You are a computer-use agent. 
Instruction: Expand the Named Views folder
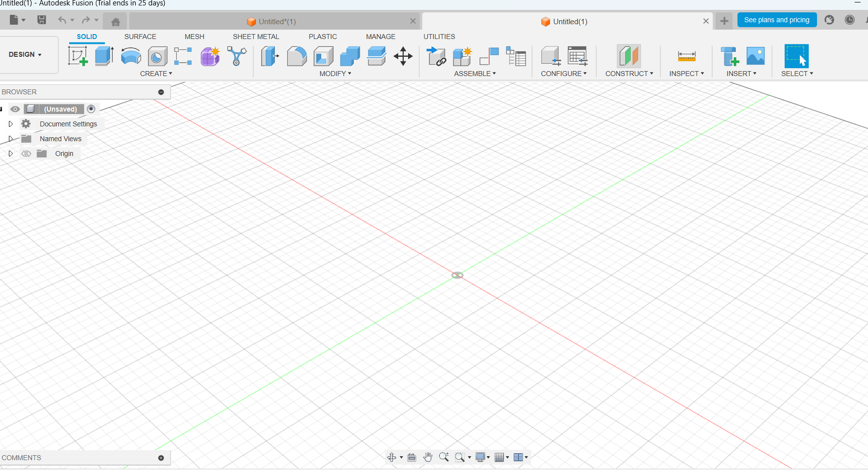click(10, 139)
